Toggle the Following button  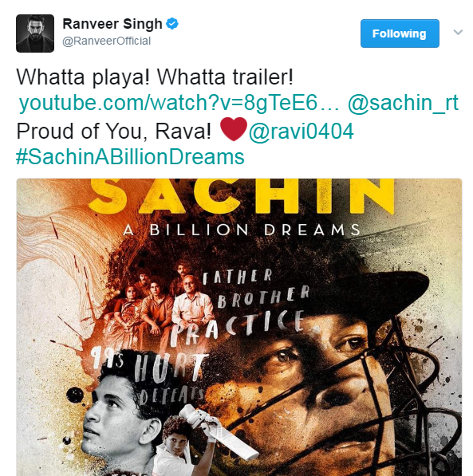point(400,33)
